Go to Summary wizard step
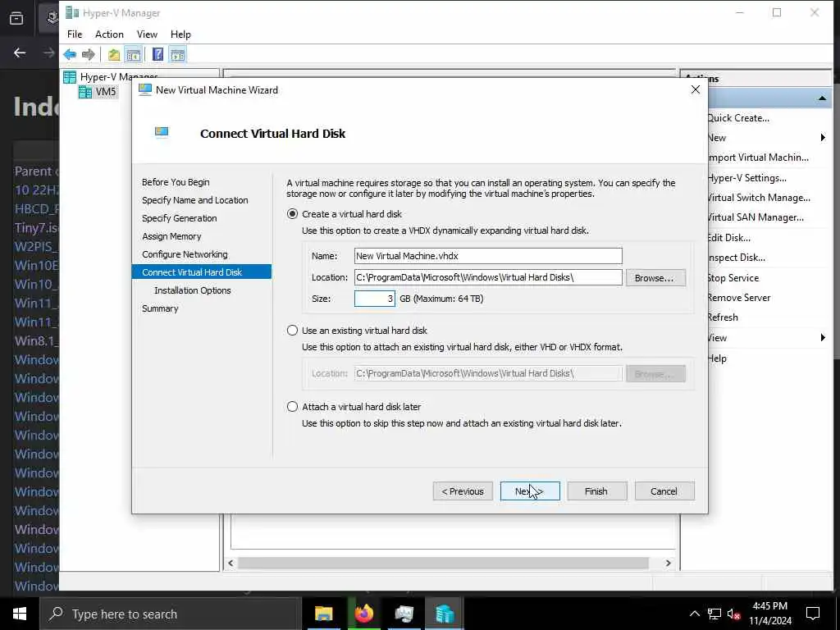The height and width of the screenshot is (630, 840). [160, 308]
